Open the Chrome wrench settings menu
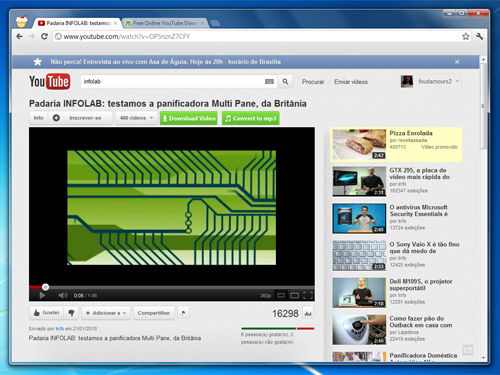500x375 pixels. 480,36
